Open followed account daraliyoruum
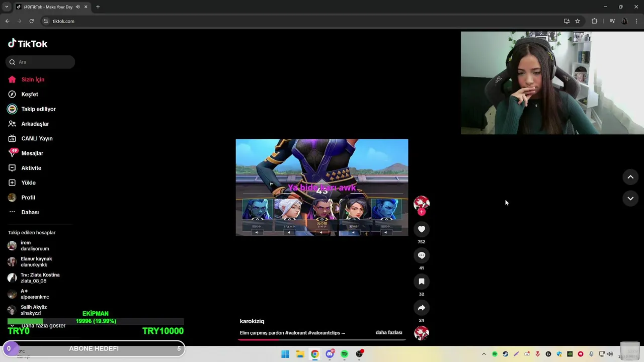Image resolution: width=644 pixels, height=362 pixels. coord(35,246)
